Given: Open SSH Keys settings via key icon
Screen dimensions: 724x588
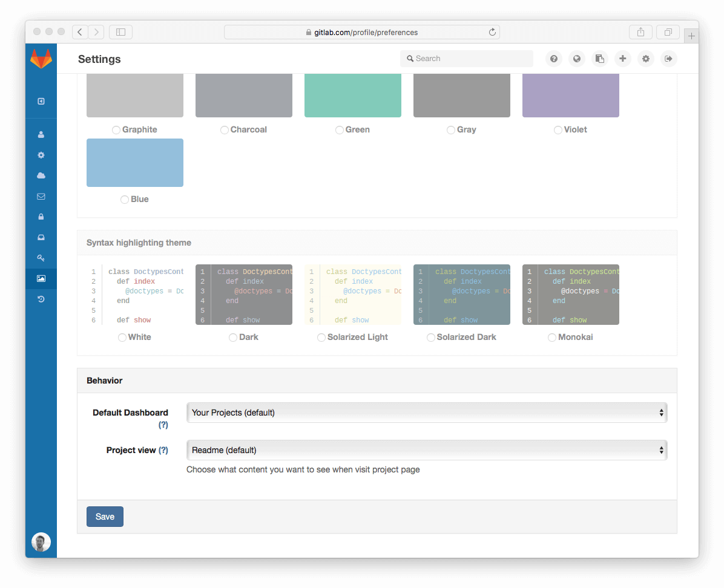Looking at the screenshot, I should coord(41,258).
